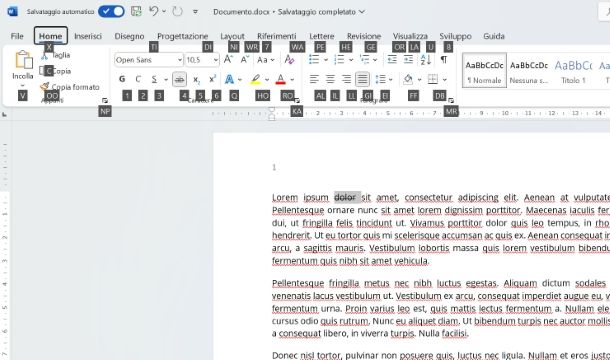Align text to the right

point(346,79)
